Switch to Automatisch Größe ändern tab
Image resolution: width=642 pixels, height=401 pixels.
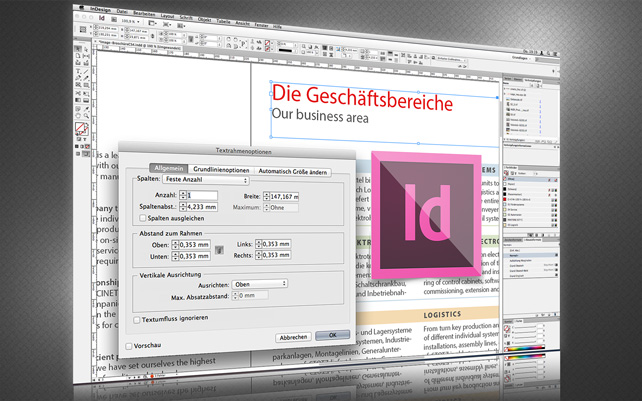293,172
